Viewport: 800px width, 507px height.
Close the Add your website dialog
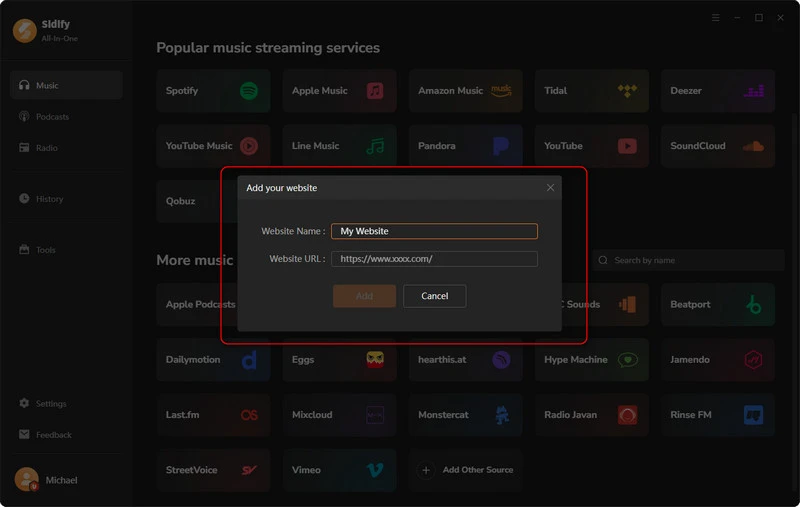551,188
